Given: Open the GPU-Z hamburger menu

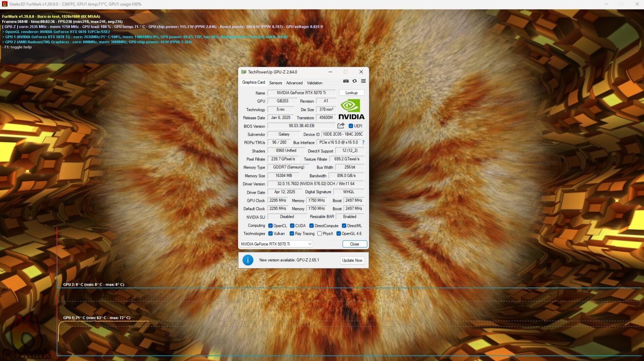Looking at the screenshot, I should 363,81.
